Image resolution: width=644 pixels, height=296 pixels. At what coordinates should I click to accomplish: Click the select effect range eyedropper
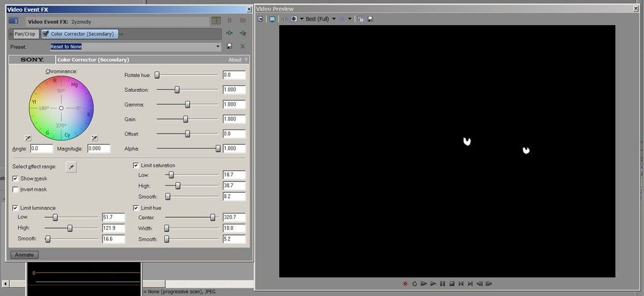click(71, 167)
